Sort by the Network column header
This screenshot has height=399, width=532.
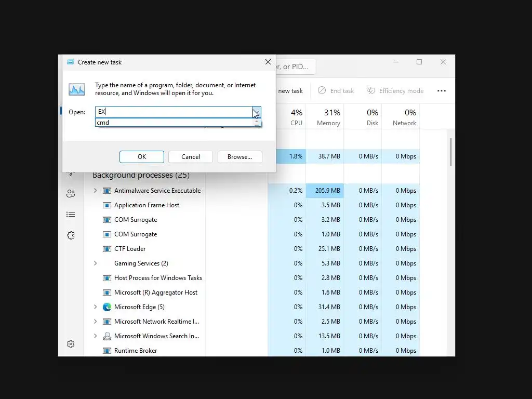pos(401,117)
